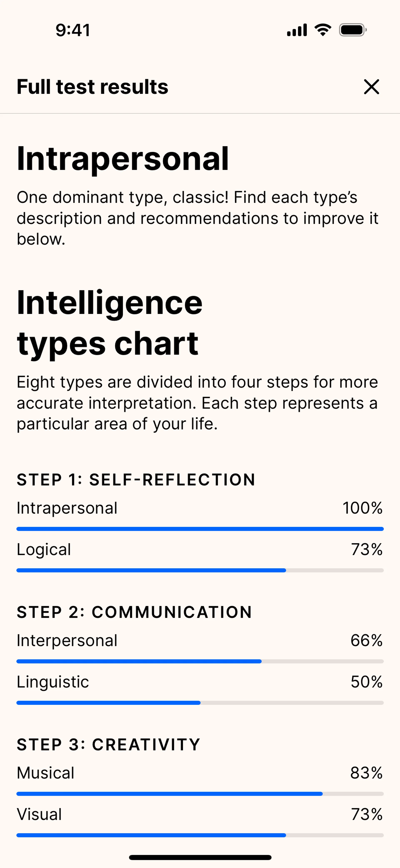
Task: Select the Step 2: Communication heading
Action: coord(134,612)
